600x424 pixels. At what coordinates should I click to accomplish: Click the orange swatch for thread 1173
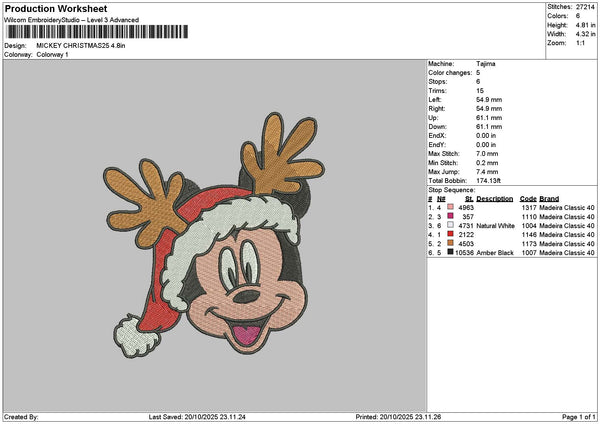tap(450, 243)
